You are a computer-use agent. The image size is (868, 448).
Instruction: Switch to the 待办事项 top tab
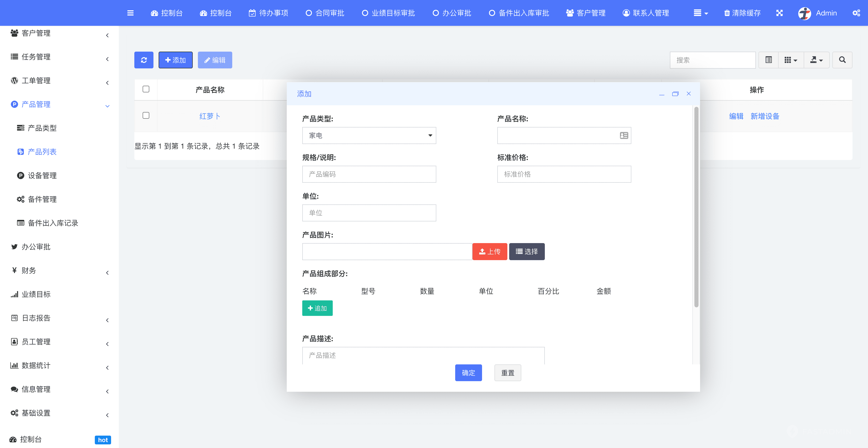[268, 13]
